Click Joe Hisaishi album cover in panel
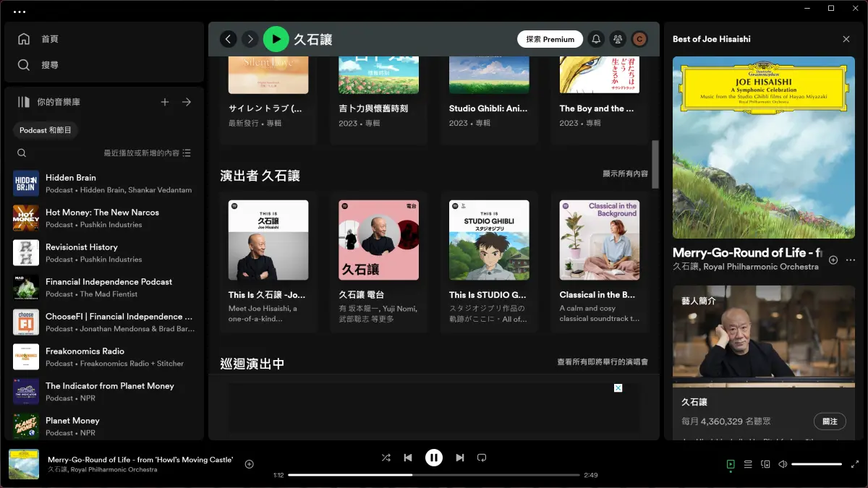Viewport: 868px width, 488px height. click(764, 147)
